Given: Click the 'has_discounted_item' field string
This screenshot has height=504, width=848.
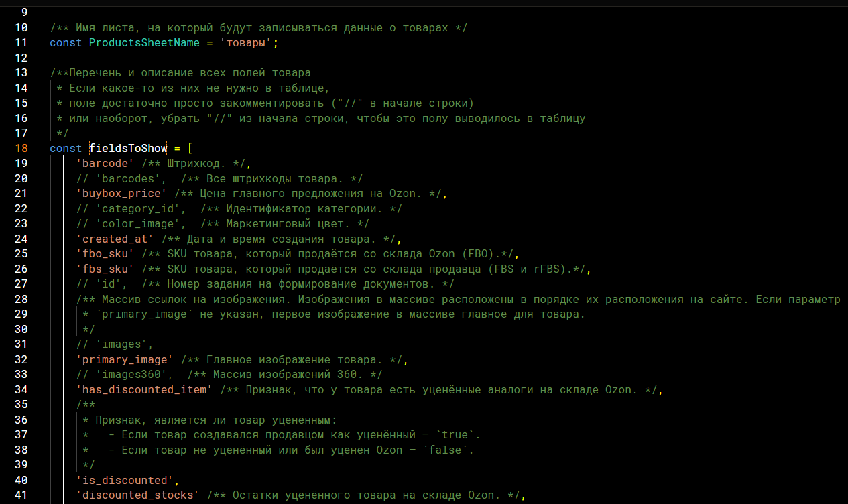Looking at the screenshot, I should pyautogui.click(x=144, y=389).
